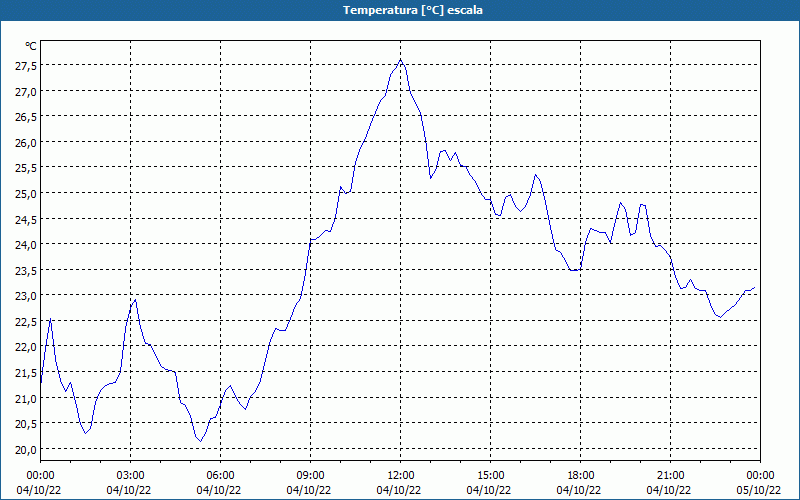
Task: Select the °C unit label at axis top
Action: 31,46
